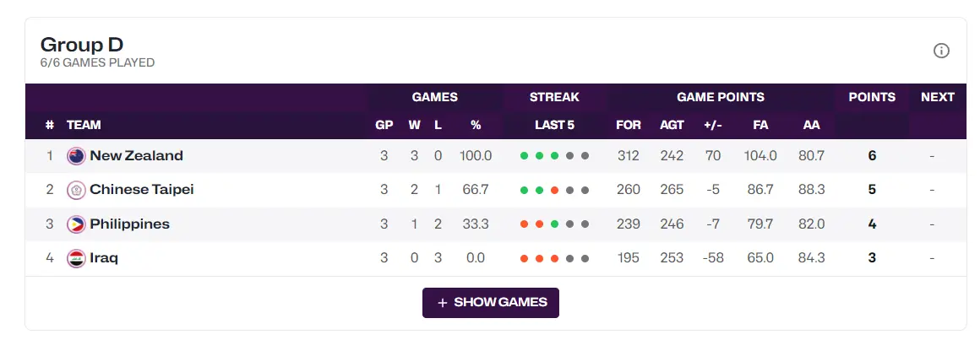Click the Iraq flag icon

click(x=76, y=258)
